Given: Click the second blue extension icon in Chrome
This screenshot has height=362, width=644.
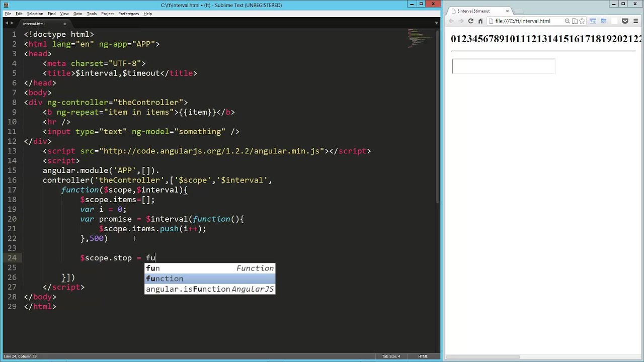Looking at the screenshot, I should tap(603, 21).
